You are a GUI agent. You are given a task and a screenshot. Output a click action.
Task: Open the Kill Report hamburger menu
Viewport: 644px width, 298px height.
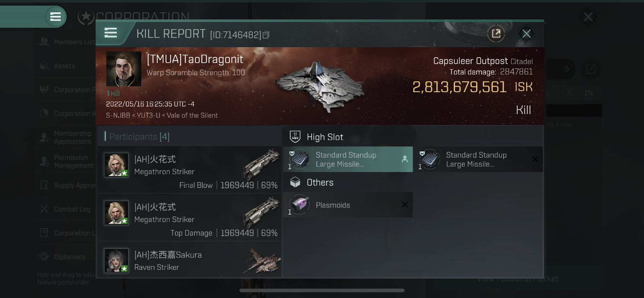click(111, 33)
